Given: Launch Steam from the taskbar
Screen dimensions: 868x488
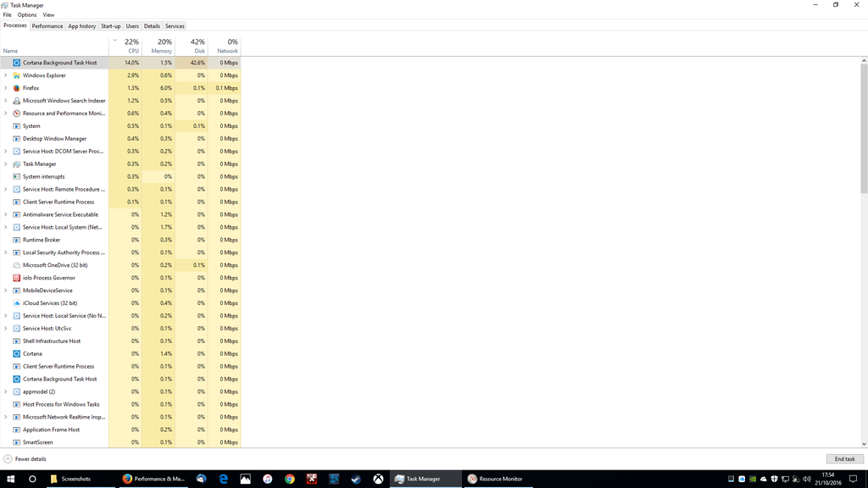Looking at the screenshot, I should point(356,480).
